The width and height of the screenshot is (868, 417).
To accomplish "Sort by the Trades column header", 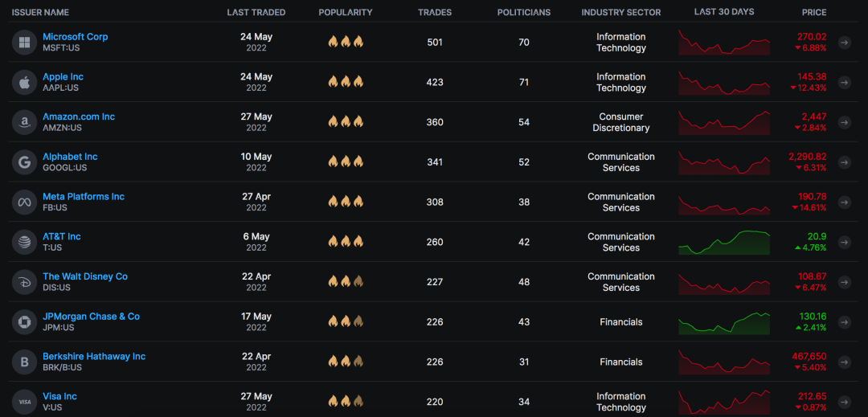I will tap(435, 13).
